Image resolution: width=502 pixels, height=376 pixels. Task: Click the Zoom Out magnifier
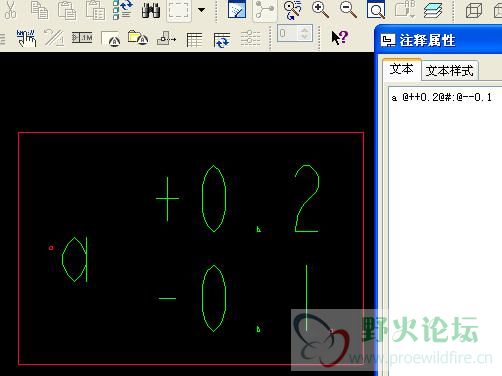point(348,9)
